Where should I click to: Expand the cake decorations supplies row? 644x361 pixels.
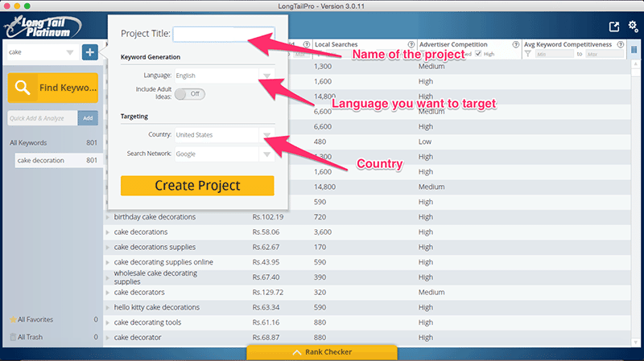tap(108, 248)
